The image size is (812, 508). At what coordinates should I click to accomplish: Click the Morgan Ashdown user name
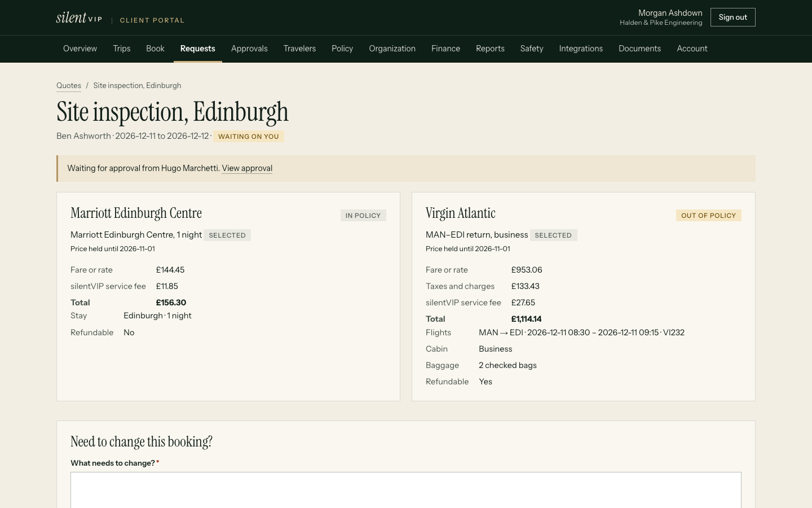670,13
